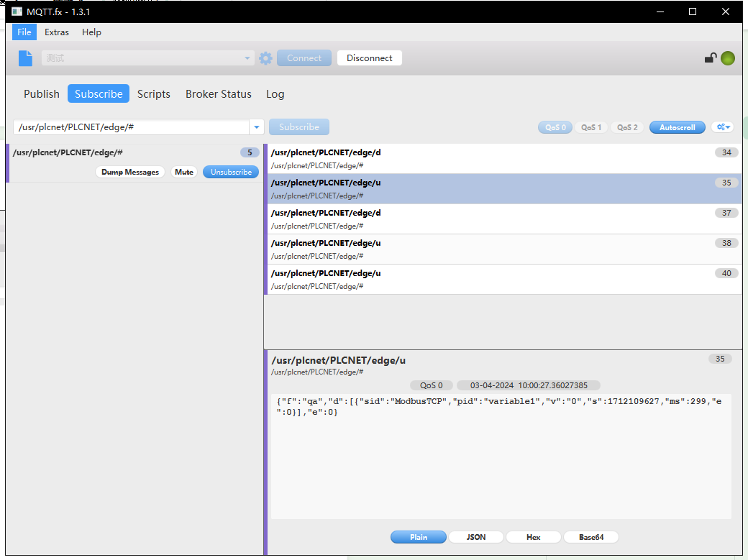Toggle the Autoscroll button
The width and height of the screenshot is (748, 560).
pos(677,127)
